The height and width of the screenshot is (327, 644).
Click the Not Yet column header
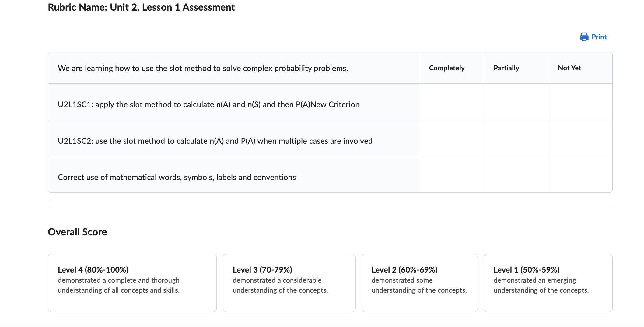569,68
